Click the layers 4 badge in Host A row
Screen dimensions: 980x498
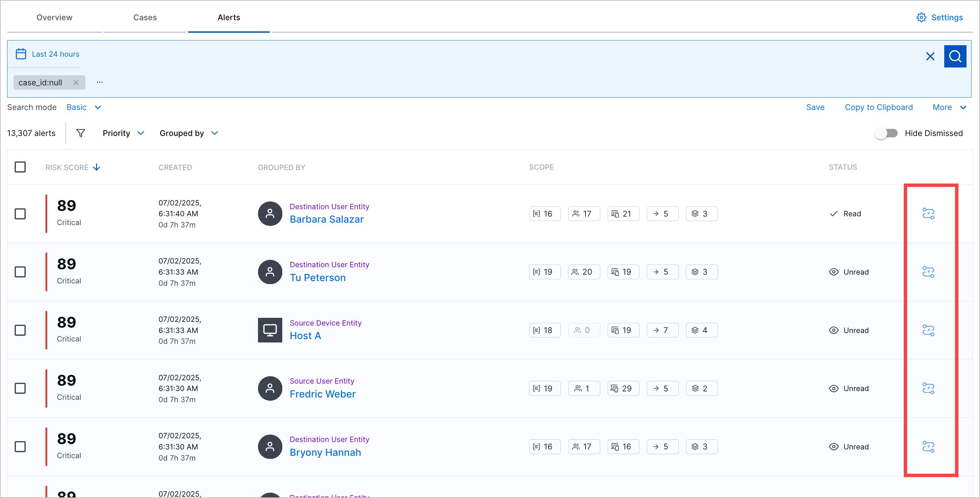click(x=701, y=330)
